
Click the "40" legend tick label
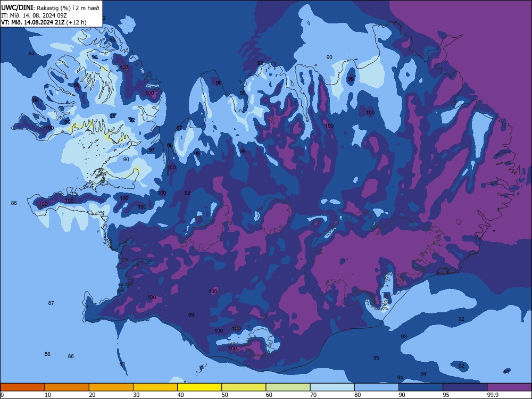pos(180,395)
